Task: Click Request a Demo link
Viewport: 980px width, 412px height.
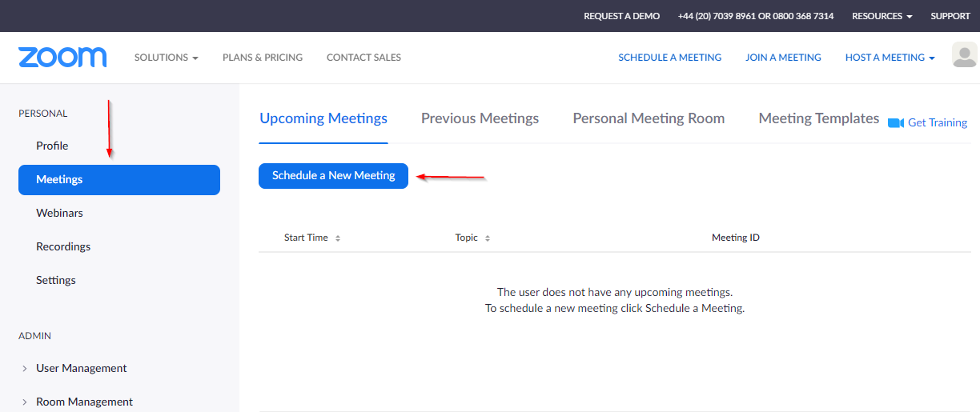Action: [621, 16]
